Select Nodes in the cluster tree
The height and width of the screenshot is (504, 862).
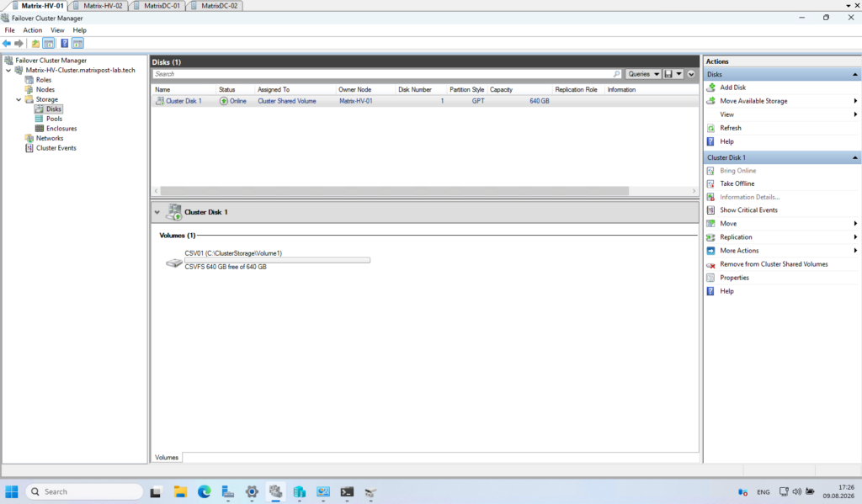(x=45, y=89)
